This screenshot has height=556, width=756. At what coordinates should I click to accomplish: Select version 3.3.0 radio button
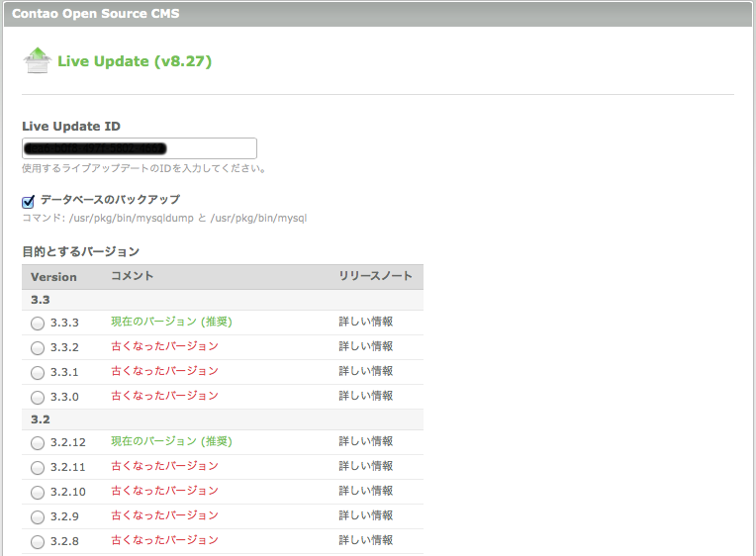38,398
